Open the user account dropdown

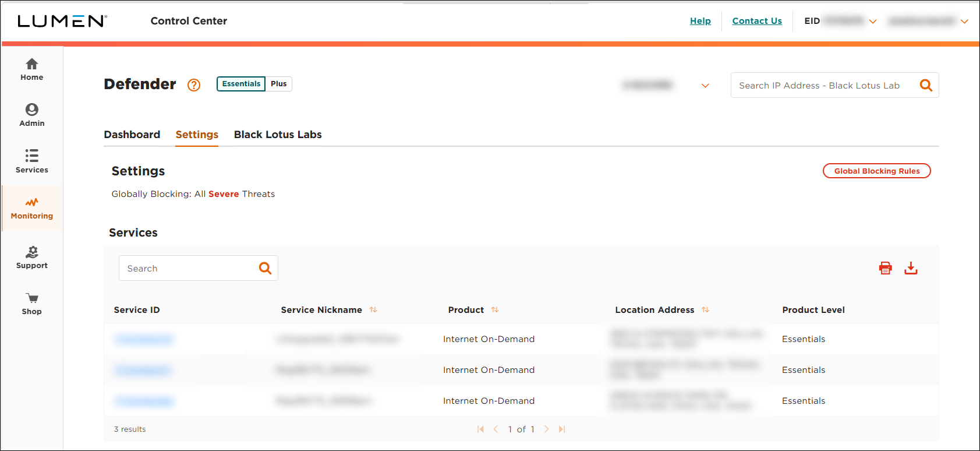tap(964, 22)
